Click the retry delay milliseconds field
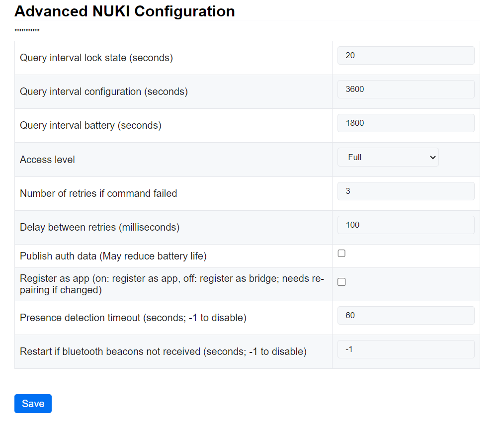The image size is (504, 427). click(x=406, y=225)
